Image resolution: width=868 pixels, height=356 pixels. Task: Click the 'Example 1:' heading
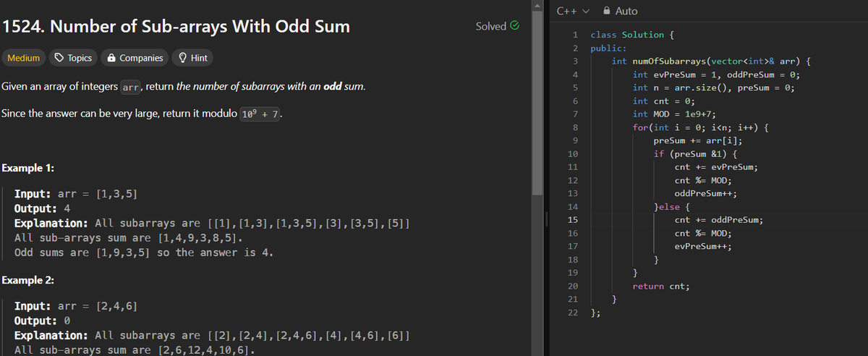click(29, 168)
